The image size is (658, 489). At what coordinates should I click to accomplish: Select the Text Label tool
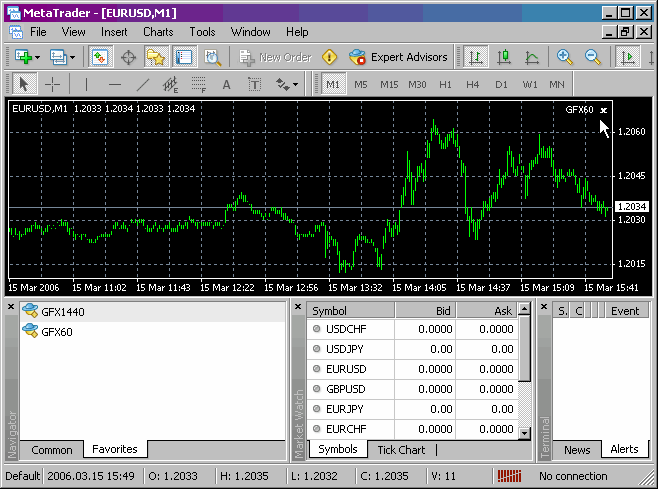click(x=254, y=84)
